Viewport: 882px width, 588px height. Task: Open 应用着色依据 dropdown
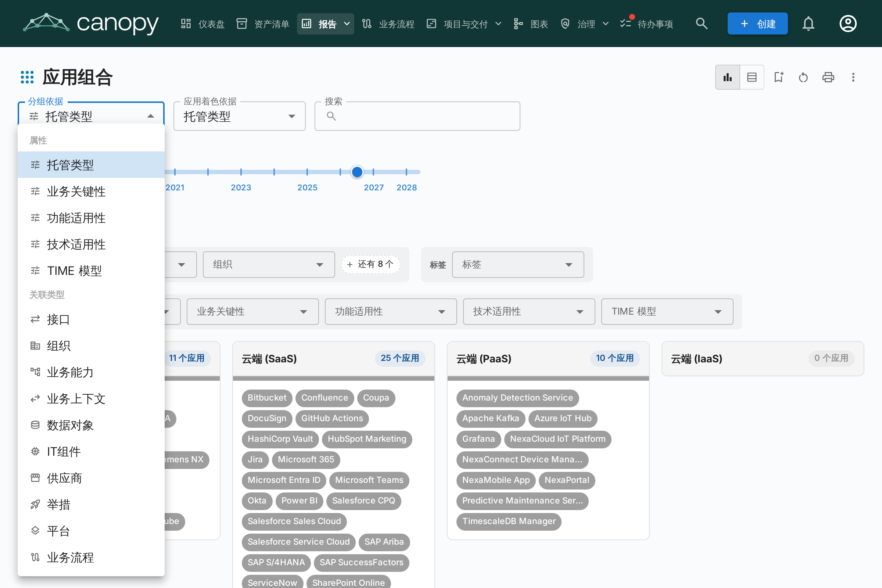click(x=239, y=116)
